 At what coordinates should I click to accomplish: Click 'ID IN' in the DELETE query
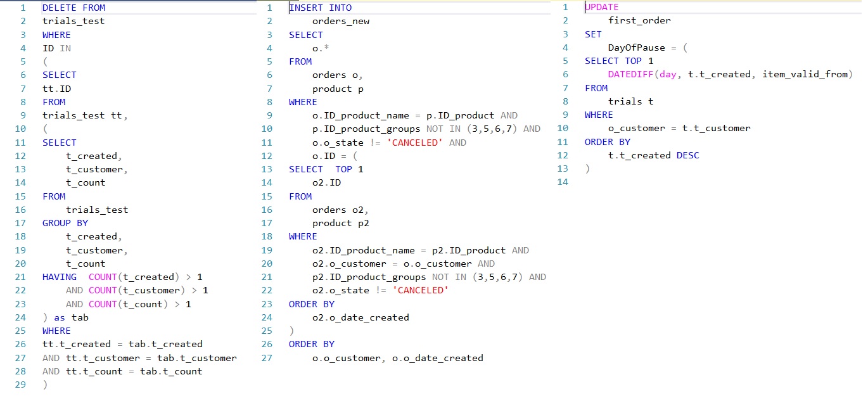pyautogui.click(x=56, y=48)
